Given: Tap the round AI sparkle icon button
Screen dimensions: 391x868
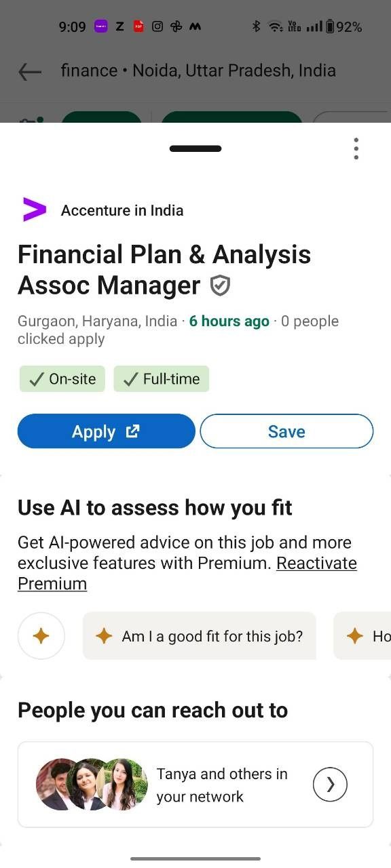Looking at the screenshot, I should (41, 636).
